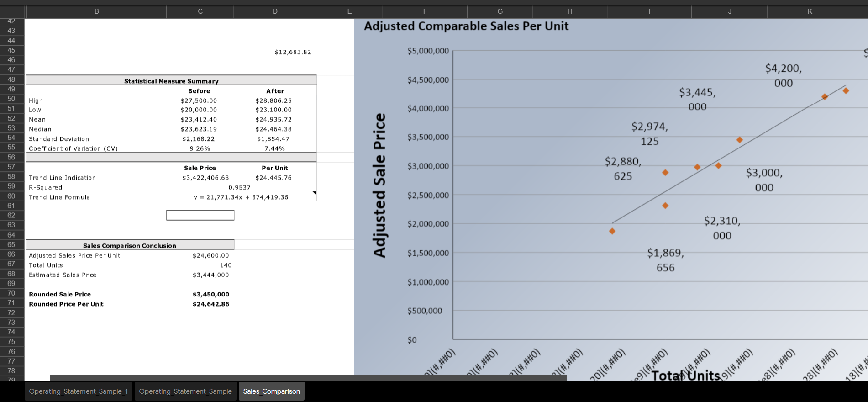Image resolution: width=868 pixels, height=402 pixels.
Task: Click the $5,000,000 axis label on the chart
Action: 428,51
